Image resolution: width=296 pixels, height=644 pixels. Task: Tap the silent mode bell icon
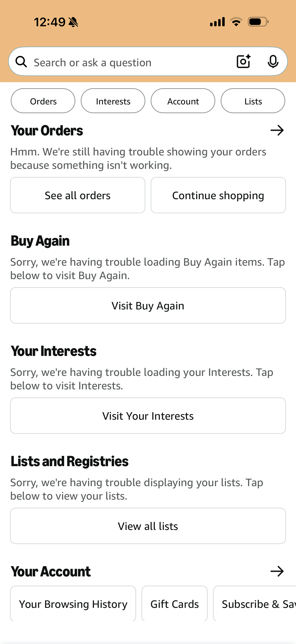click(73, 22)
